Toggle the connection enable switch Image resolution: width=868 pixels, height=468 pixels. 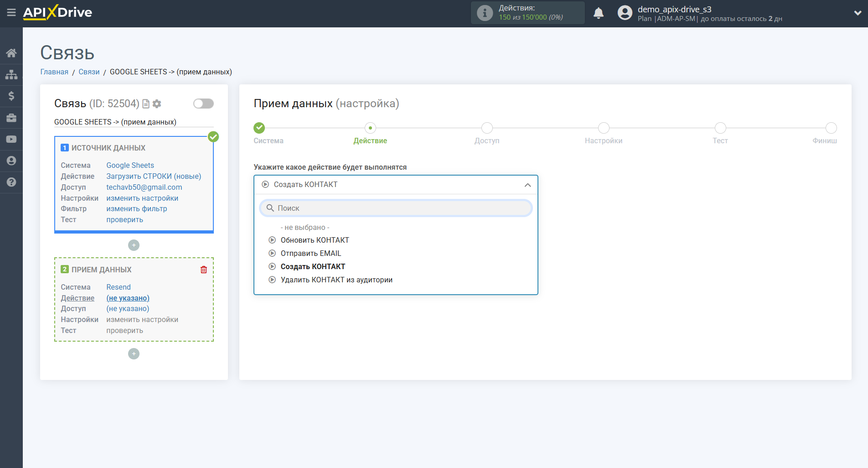[x=203, y=104]
